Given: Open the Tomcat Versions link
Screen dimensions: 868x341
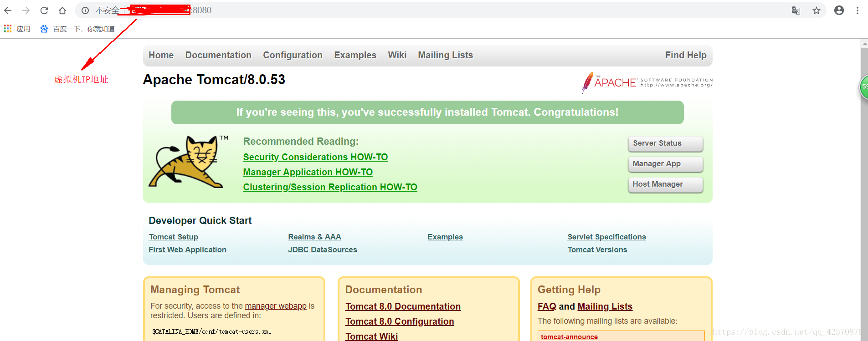Looking at the screenshot, I should [597, 249].
